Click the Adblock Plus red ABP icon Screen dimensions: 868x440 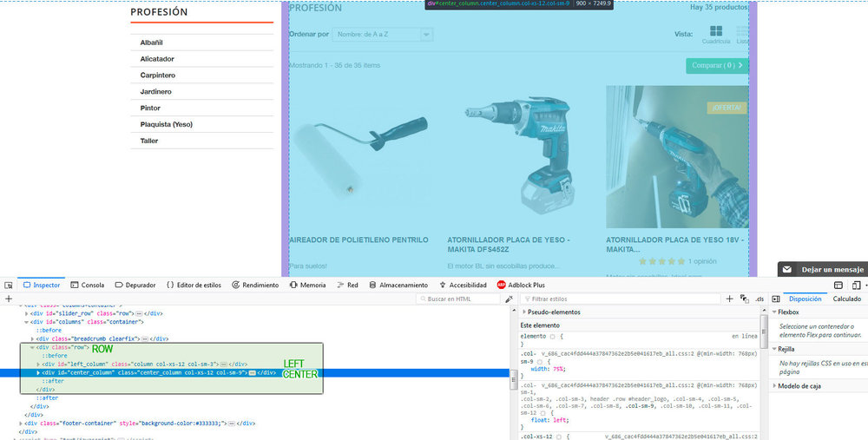coord(501,285)
